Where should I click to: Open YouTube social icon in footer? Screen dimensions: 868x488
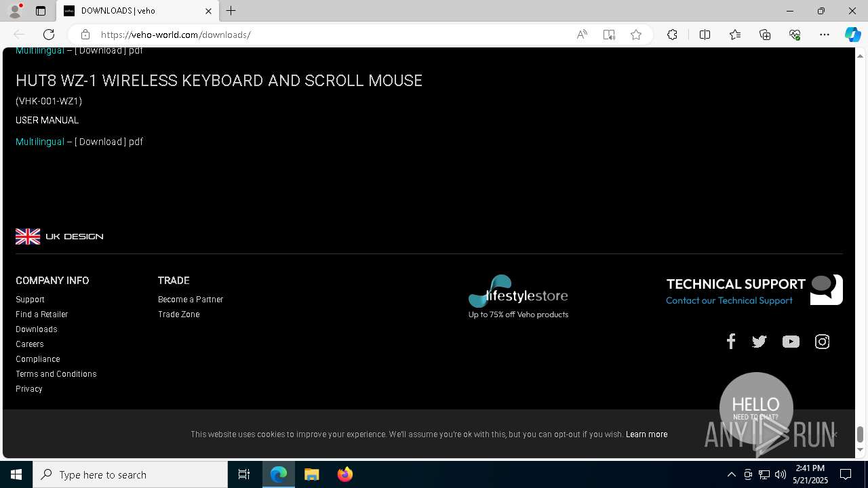coord(791,342)
